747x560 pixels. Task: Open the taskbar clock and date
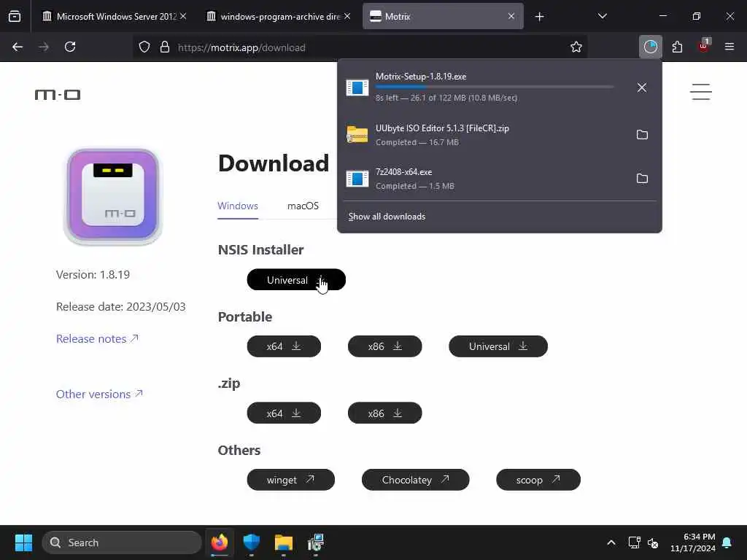point(693,542)
